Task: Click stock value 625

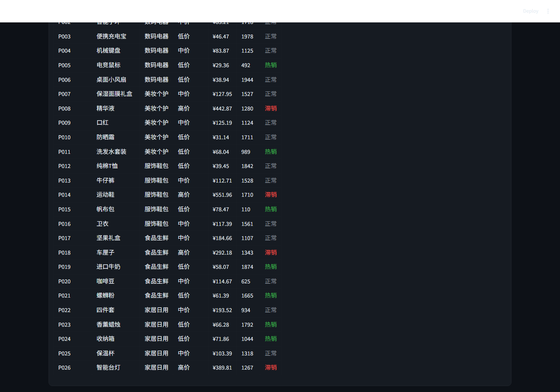Action: coord(246,281)
